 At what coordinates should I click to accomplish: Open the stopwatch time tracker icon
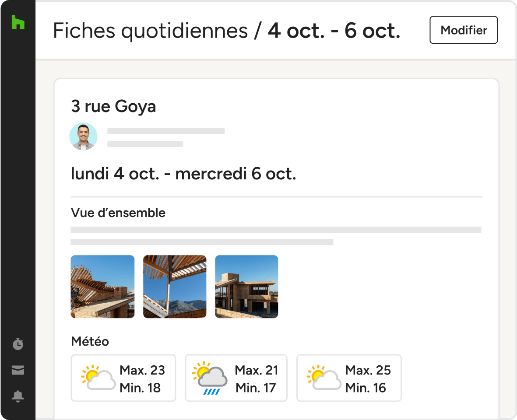18,343
